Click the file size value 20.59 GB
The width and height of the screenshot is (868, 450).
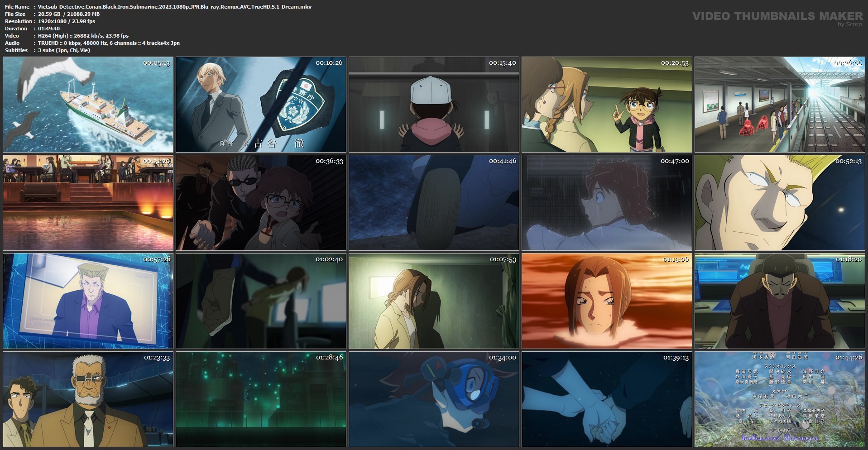tap(49, 14)
